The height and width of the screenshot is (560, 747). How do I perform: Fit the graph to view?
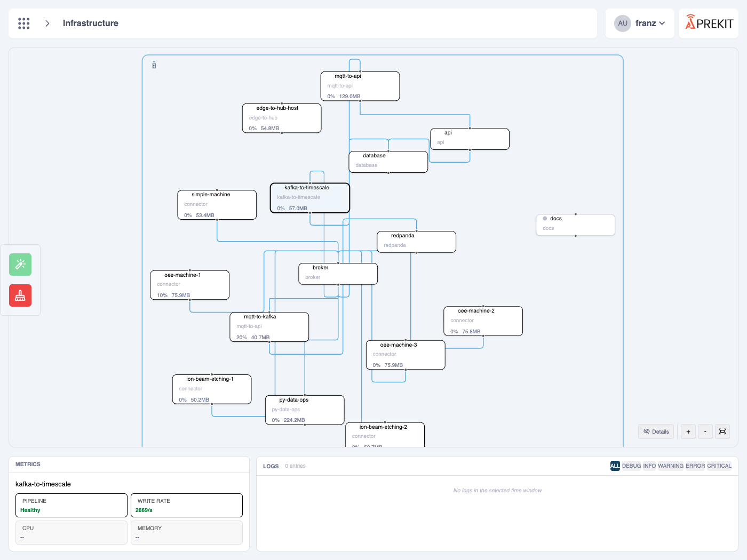(x=722, y=431)
